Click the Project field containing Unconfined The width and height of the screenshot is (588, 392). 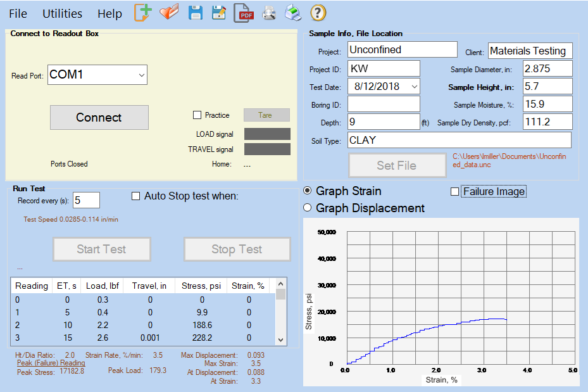tap(403, 49)
